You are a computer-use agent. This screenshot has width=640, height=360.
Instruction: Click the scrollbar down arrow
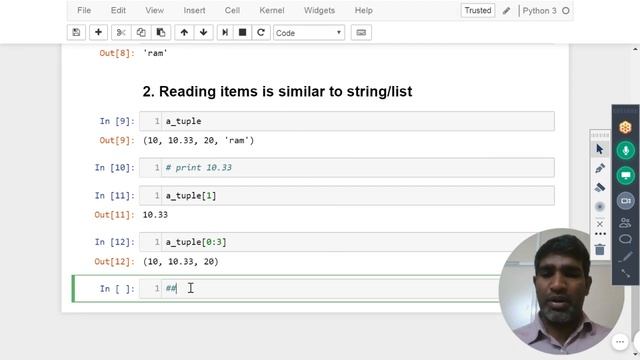635,354
